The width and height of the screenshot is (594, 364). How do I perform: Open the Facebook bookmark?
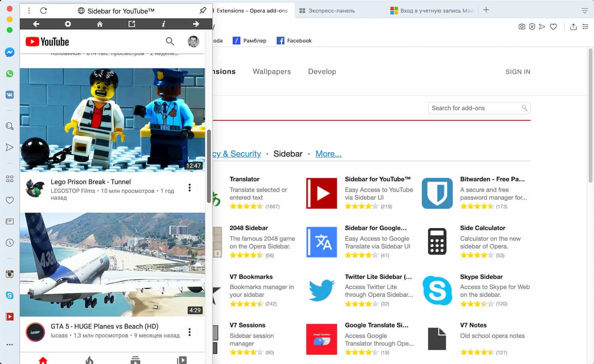294,40
